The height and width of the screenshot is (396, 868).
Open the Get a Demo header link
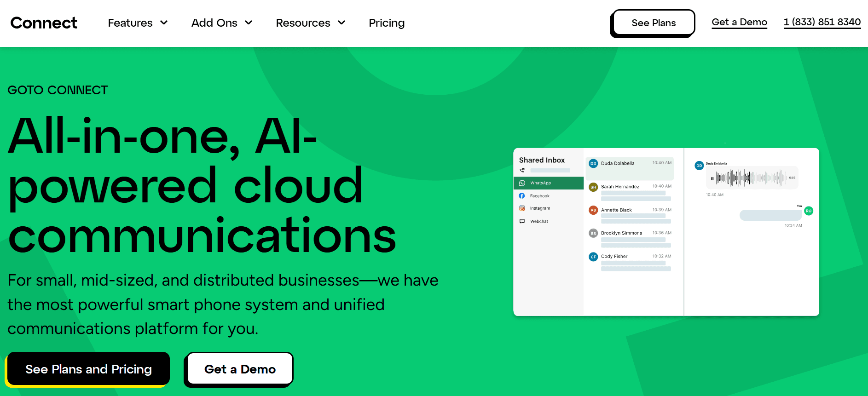coord(739,22)
